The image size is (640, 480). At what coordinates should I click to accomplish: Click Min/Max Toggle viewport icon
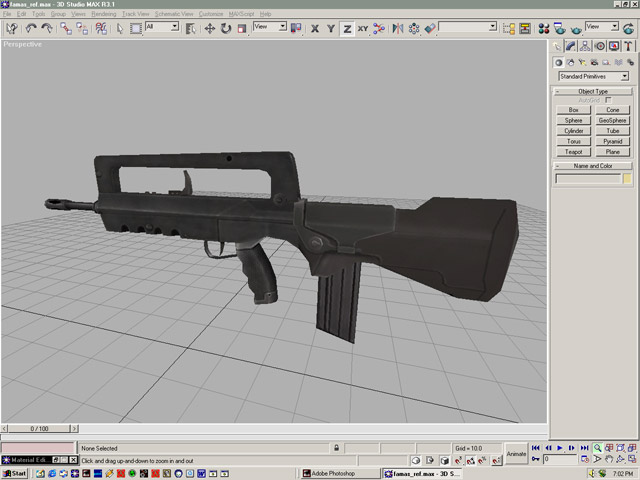coord(631,459)
